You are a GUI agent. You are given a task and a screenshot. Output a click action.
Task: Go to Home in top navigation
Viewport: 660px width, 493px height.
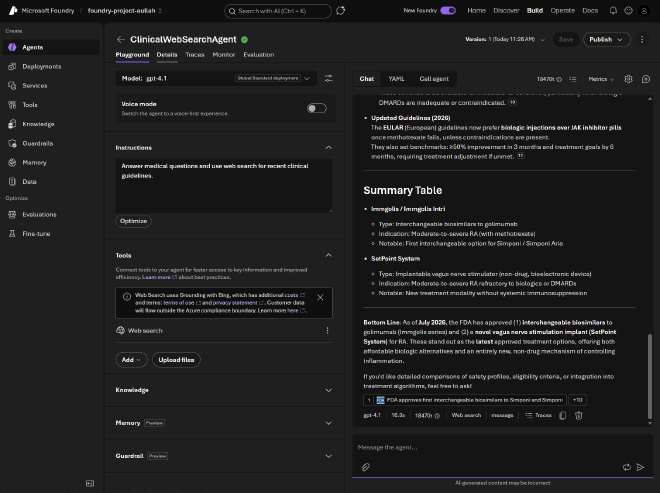(x=476, y=11)
